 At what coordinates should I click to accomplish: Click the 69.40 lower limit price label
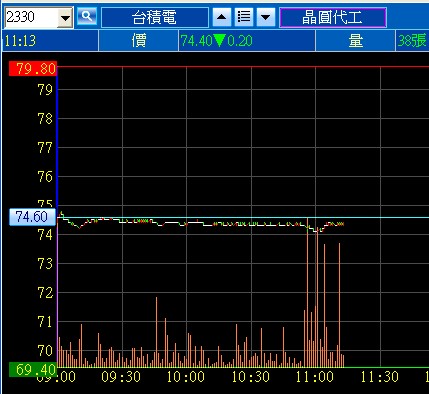pyautogui.click(x=33, y=369)
